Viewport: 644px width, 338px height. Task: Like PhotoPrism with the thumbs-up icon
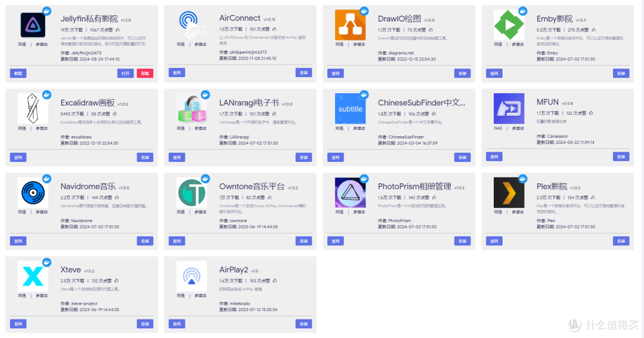point(434,198)
